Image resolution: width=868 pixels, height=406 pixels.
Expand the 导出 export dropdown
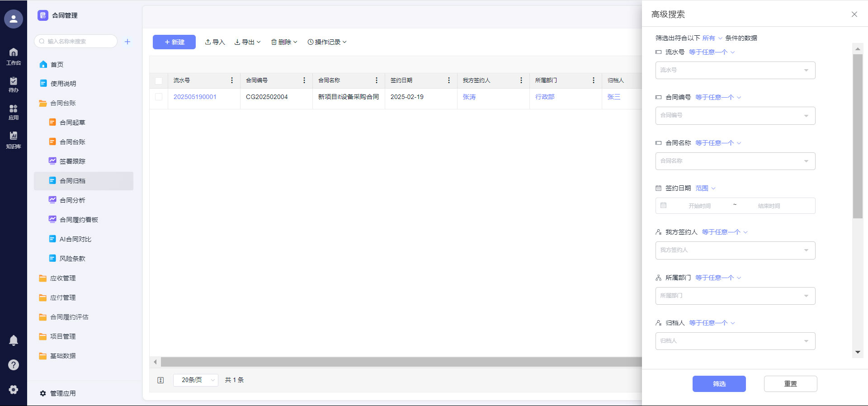(x=247, y=42)
